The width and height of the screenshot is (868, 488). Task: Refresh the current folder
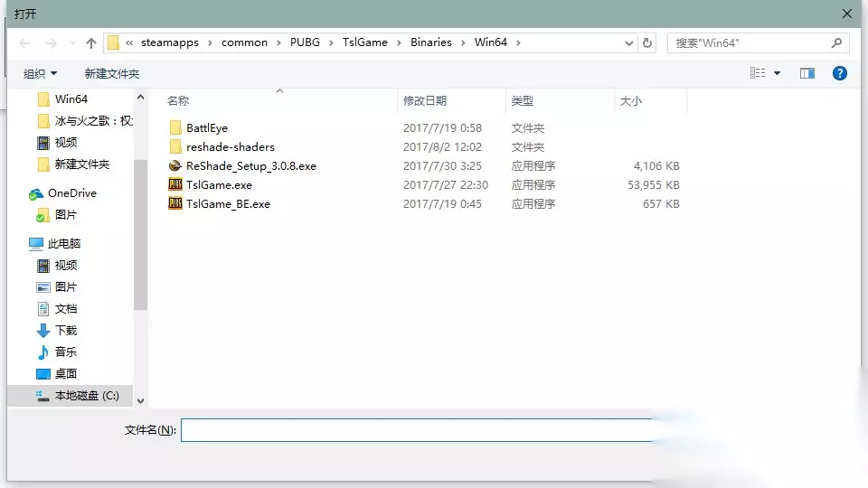(x=647, y=43)
